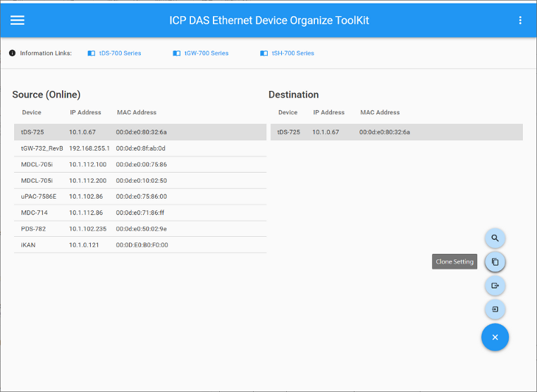The height and width of the screenshot is (392, 537).
Task: Select the tGW-732_RevB source device
Action: click(140, 148)
